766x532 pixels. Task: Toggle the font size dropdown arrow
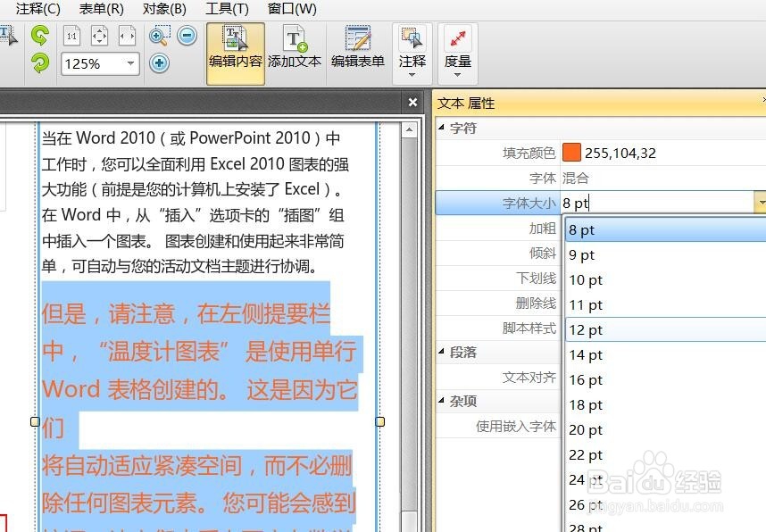click(x=761, y=203)
